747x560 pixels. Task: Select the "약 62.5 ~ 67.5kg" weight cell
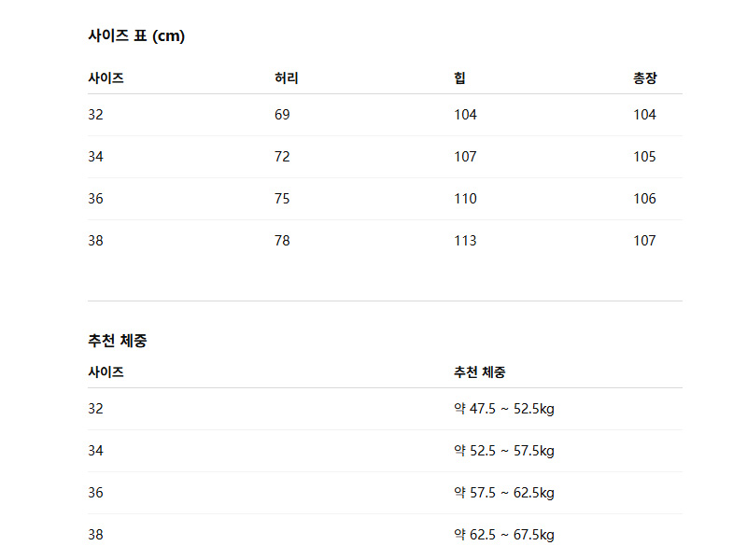pyautogui.click(x=504, y=535)
